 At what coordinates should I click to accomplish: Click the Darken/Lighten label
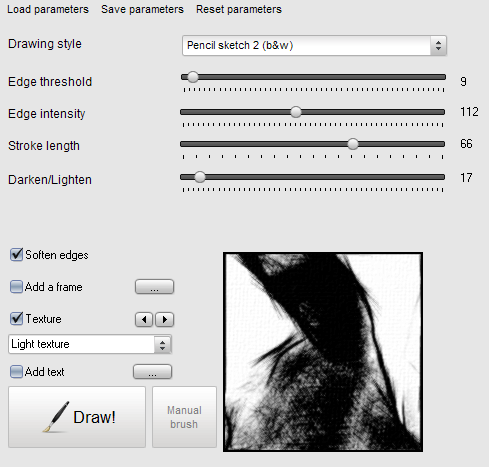50,180
